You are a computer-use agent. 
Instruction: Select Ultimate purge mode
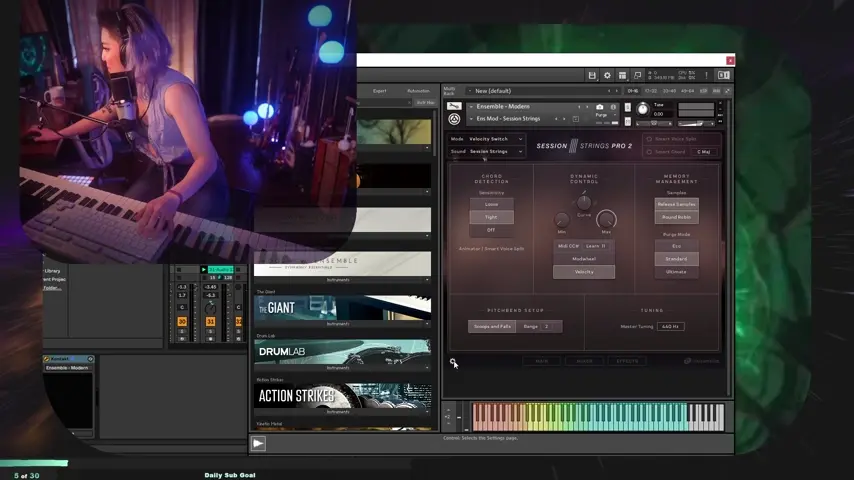676,272
